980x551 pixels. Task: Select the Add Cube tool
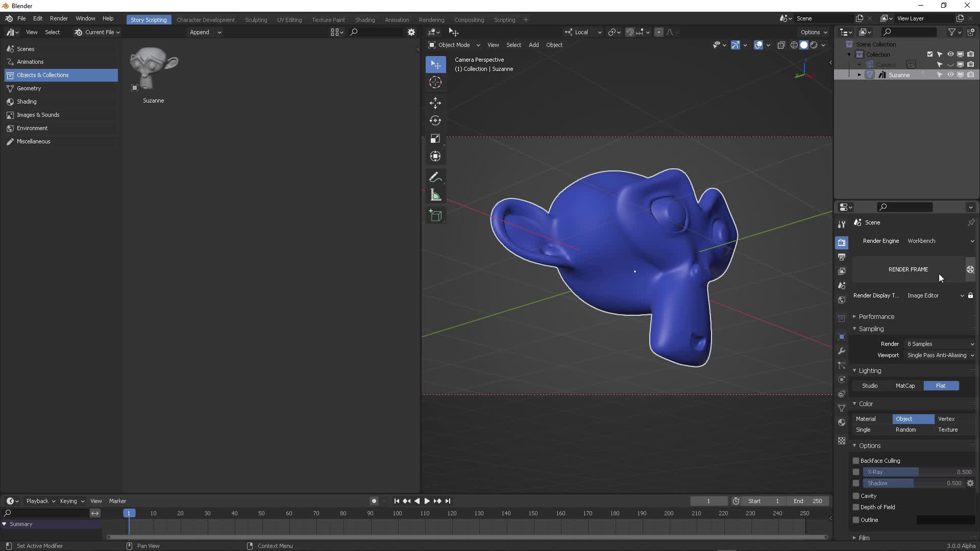435,216
